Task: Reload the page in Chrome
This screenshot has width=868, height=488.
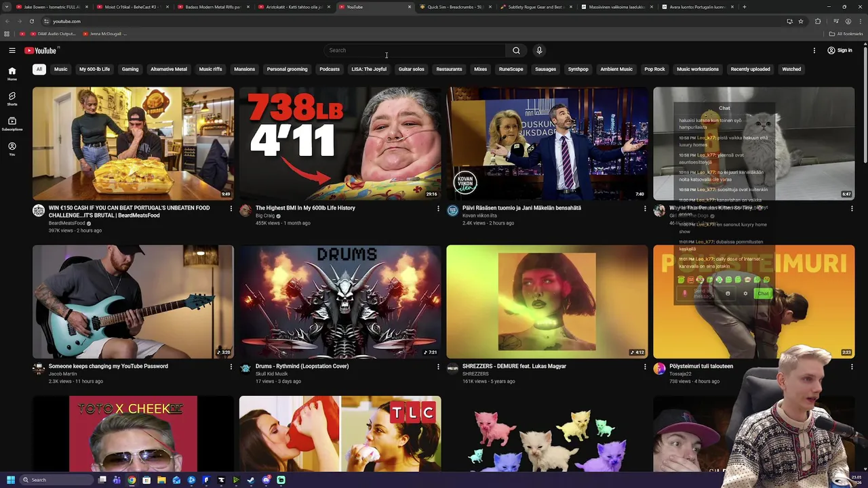Action: click(31, 21)
